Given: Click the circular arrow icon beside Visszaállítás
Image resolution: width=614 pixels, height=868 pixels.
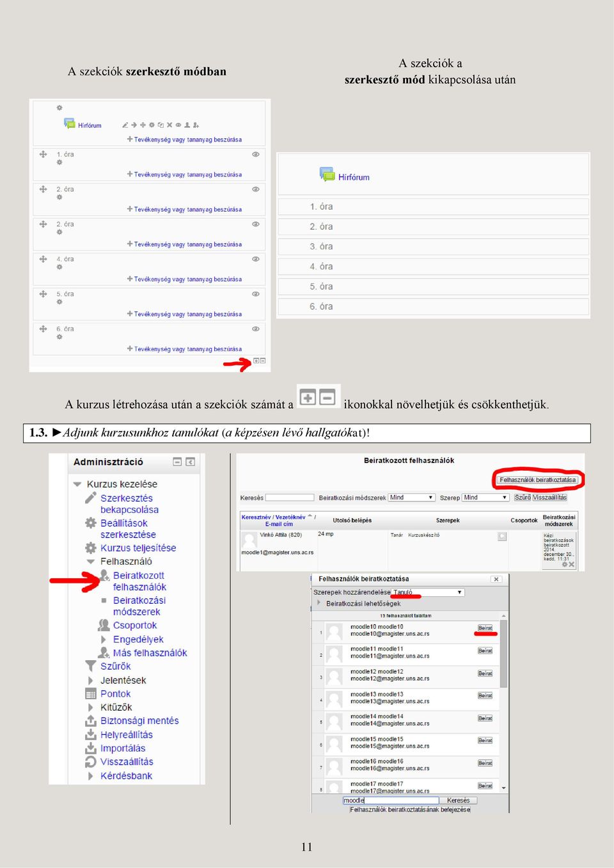Looking at the screenshot, I should [x=91, y=761].
